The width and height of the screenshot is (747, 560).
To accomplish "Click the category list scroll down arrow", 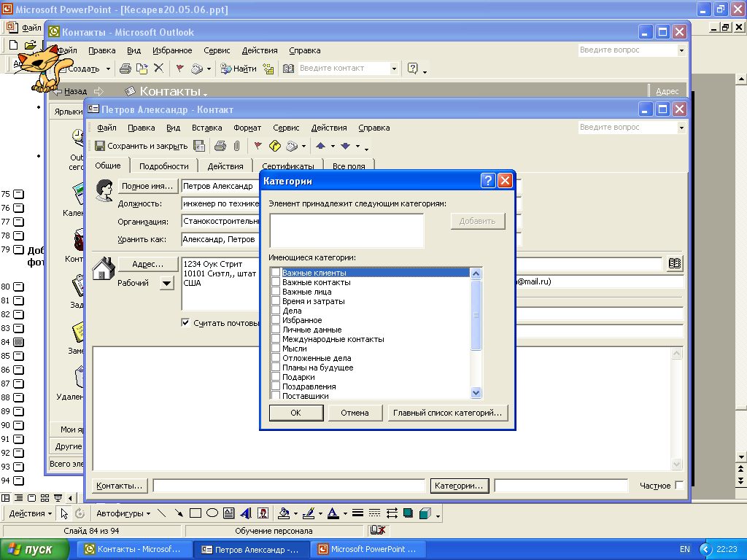I will [476, 393].
